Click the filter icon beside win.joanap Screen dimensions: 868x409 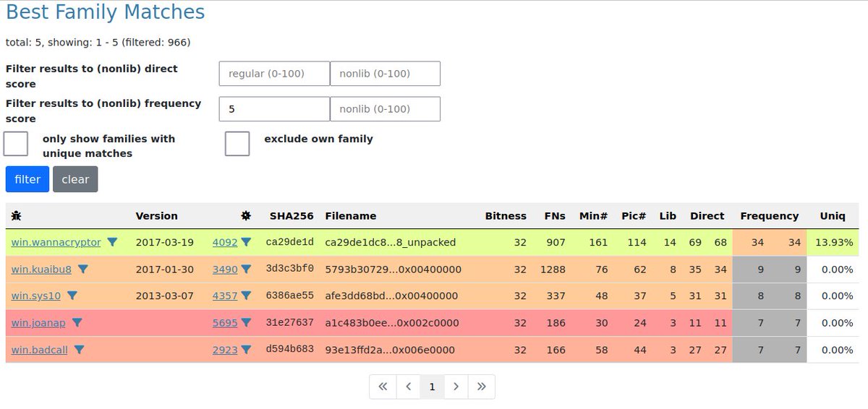(77, 323)
